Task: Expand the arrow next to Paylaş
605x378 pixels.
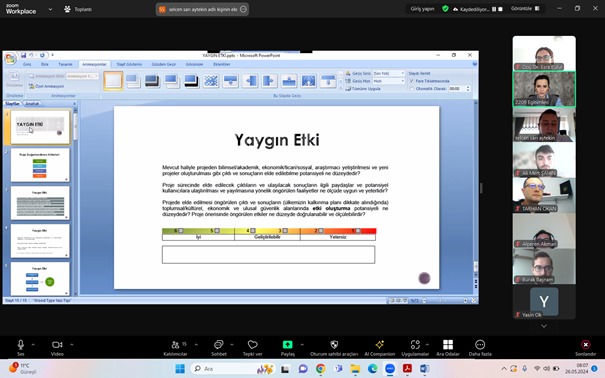Action: [x=302, y=344]
